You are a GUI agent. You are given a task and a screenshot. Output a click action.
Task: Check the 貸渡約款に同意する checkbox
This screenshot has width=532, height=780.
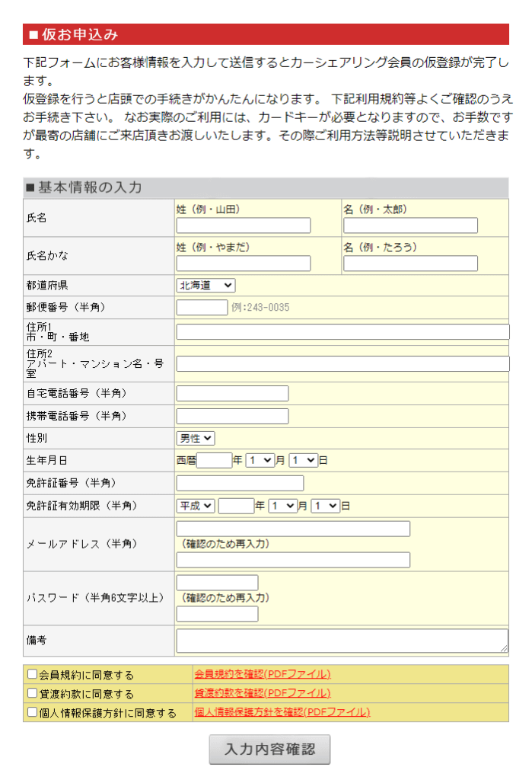32,693
